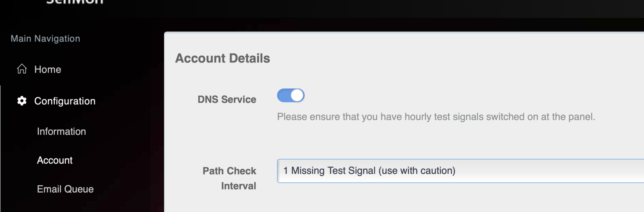Click the blue track of DNS Service switch
Image resolution: width=644 pixels, height=212 pixels.
click(x=284, y=96)
